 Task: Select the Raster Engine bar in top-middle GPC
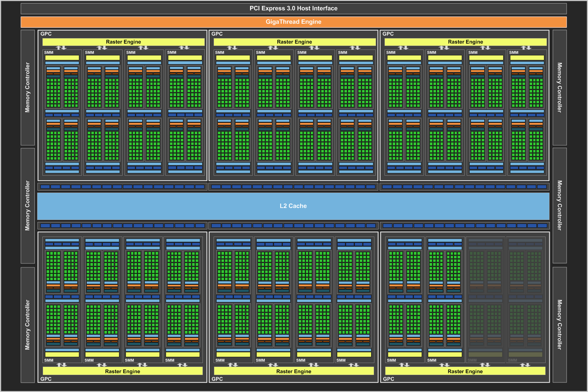294,42
